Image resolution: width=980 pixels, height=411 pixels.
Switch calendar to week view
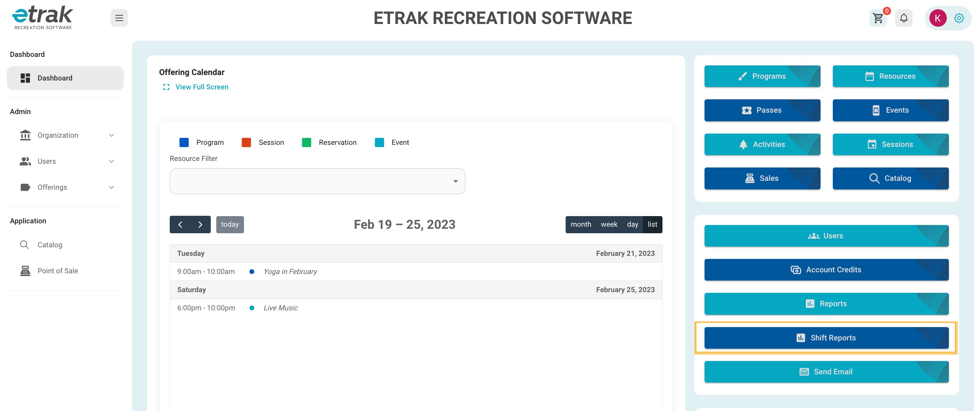(609, 225)
